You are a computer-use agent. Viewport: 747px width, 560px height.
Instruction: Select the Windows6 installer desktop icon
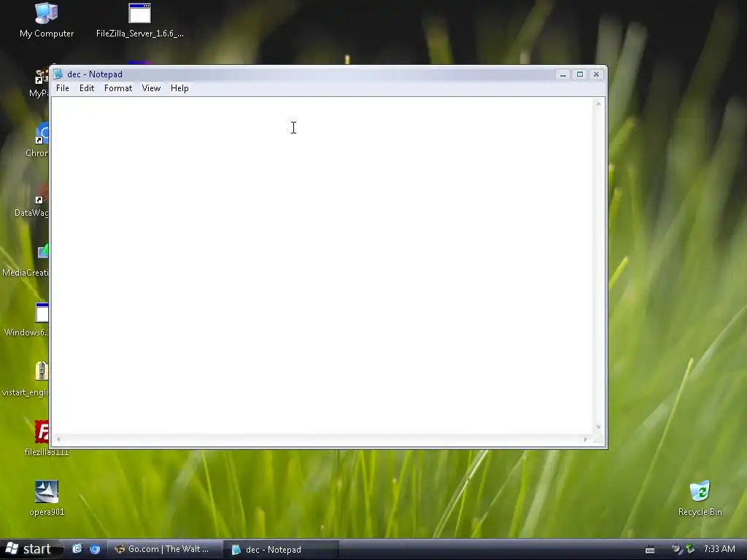[27, 319]
